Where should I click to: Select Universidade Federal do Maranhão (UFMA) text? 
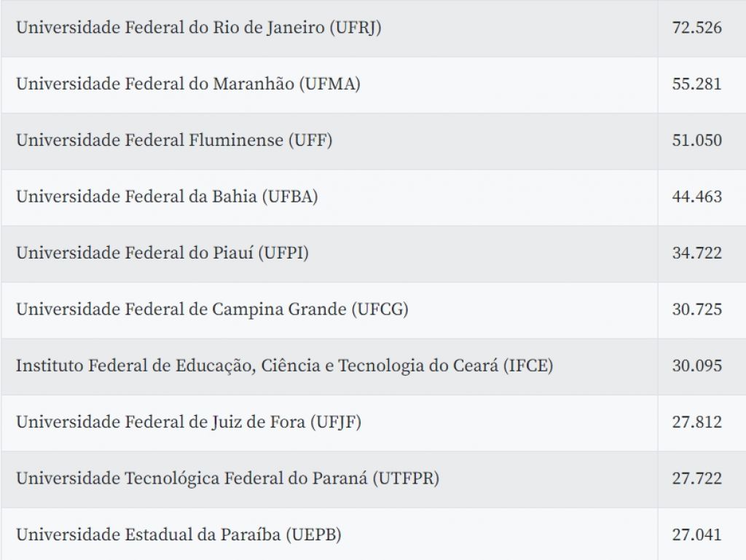point(188,84)
